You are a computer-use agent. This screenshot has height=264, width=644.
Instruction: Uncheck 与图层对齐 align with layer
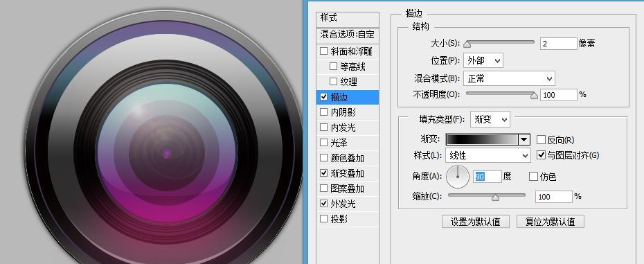[x=541, y=155]
